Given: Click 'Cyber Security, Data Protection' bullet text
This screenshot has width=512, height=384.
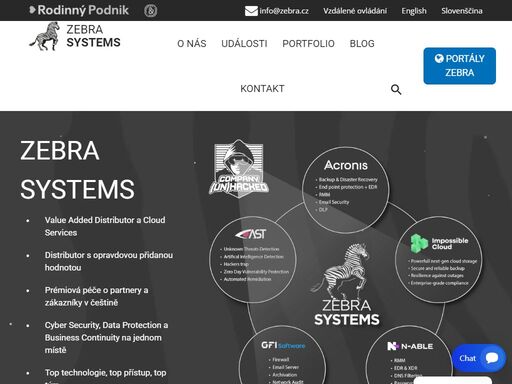Looking at the screenshot, I should point(106,338).
